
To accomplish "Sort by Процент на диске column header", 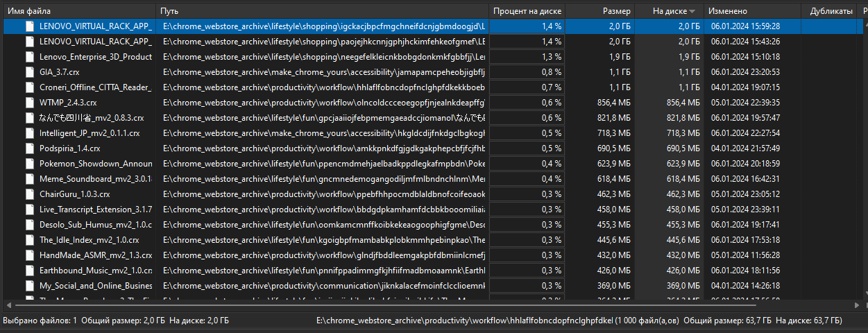I will tap(527, 11).
